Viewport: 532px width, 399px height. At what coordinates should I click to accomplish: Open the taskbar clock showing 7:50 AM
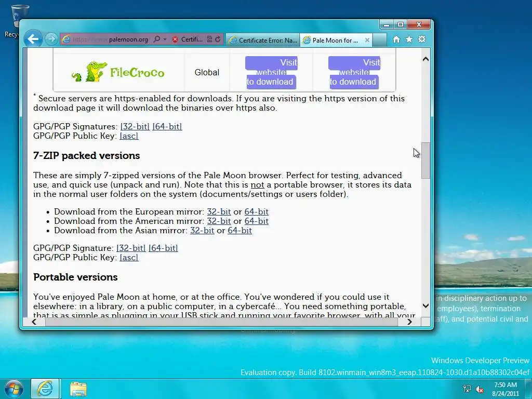506,389
